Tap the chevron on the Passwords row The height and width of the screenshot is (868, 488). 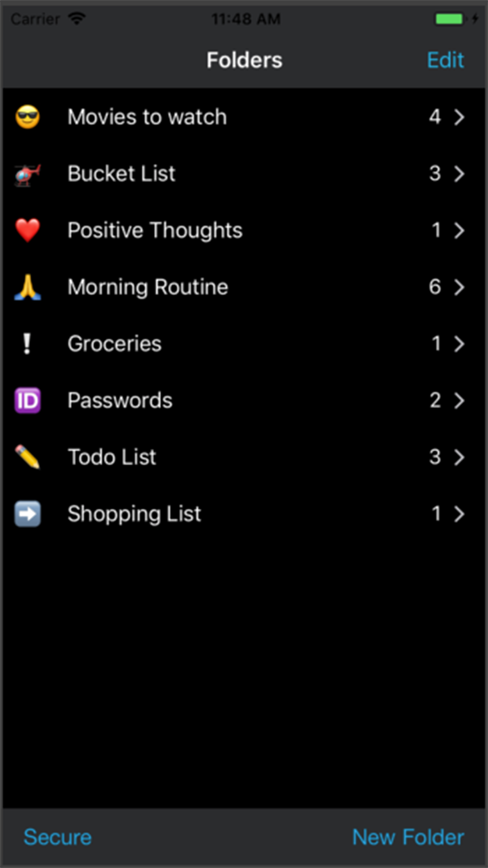click(x=459, y=401)
